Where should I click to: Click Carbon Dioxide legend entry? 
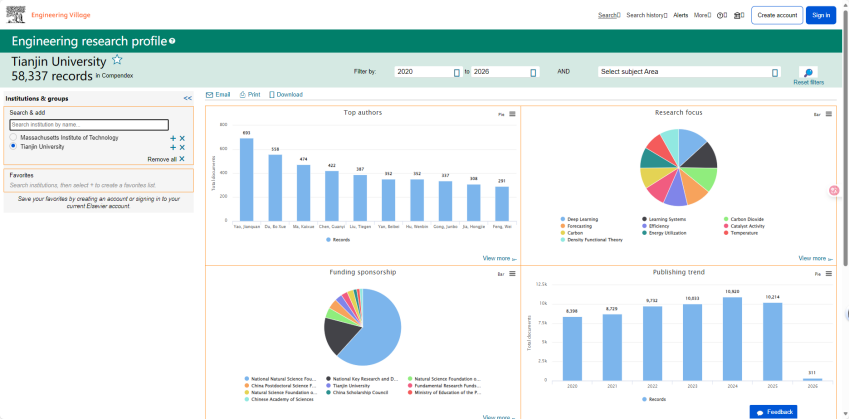click(746, 219)
